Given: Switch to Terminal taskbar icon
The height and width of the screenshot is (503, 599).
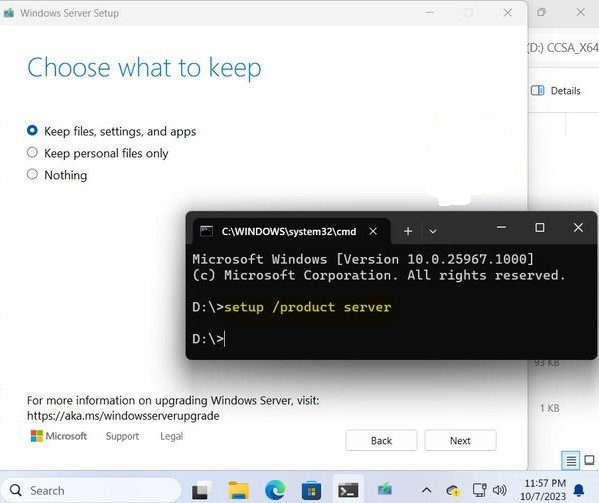Looking at the screenshot, I should point(348,490).
